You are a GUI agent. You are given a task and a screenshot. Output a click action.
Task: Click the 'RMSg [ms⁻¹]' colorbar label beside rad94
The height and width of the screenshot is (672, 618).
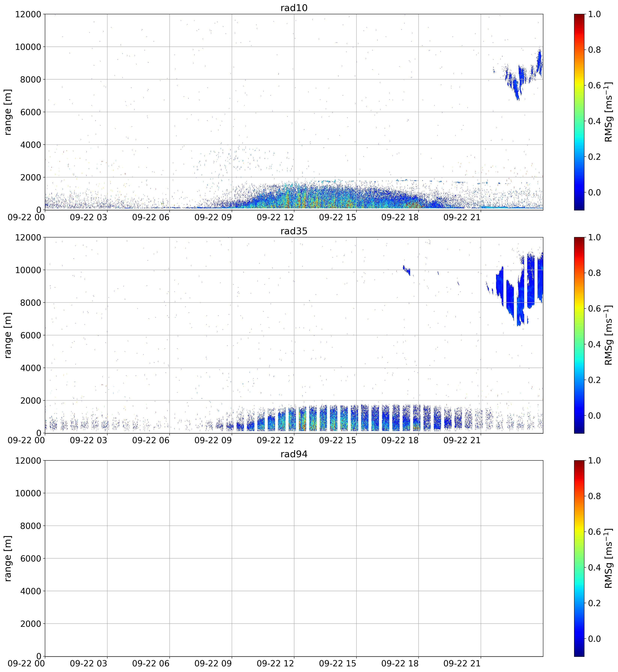[x=608, y=558]
